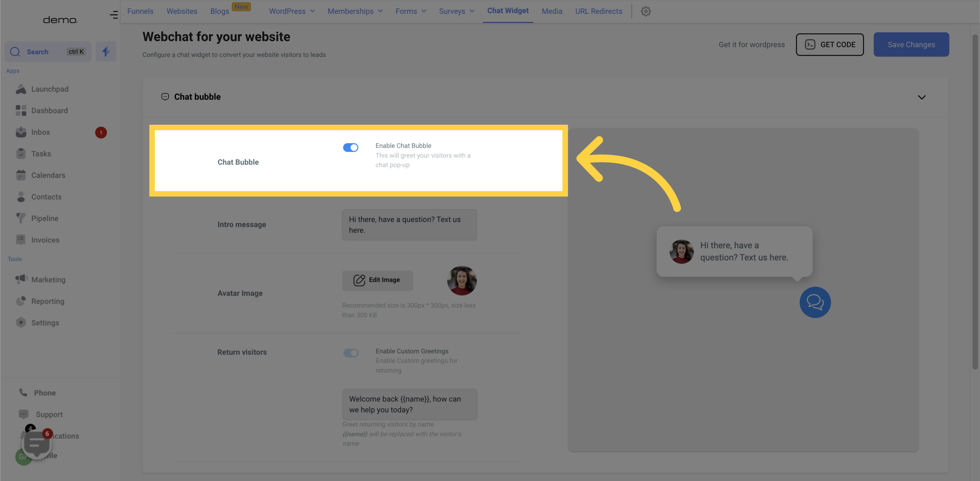
Task: Toggle the Enable Chat Bubble switch
Action: coord(350,148)
